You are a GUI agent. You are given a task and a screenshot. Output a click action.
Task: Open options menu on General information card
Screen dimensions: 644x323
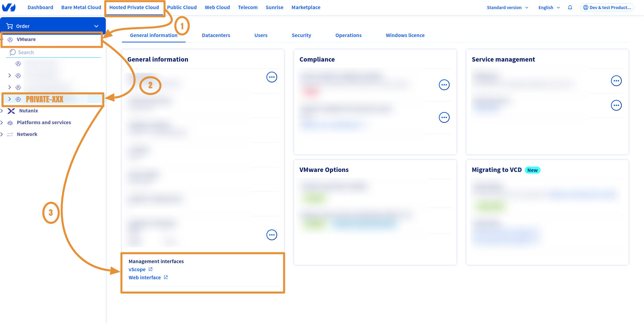pos(271,77)
